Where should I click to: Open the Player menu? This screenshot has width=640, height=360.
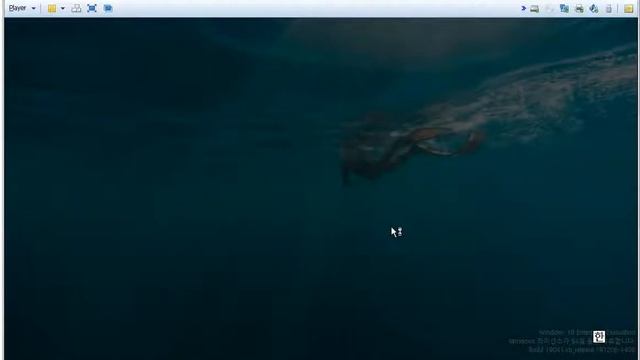pyautogui.click(x=22, y=8)
